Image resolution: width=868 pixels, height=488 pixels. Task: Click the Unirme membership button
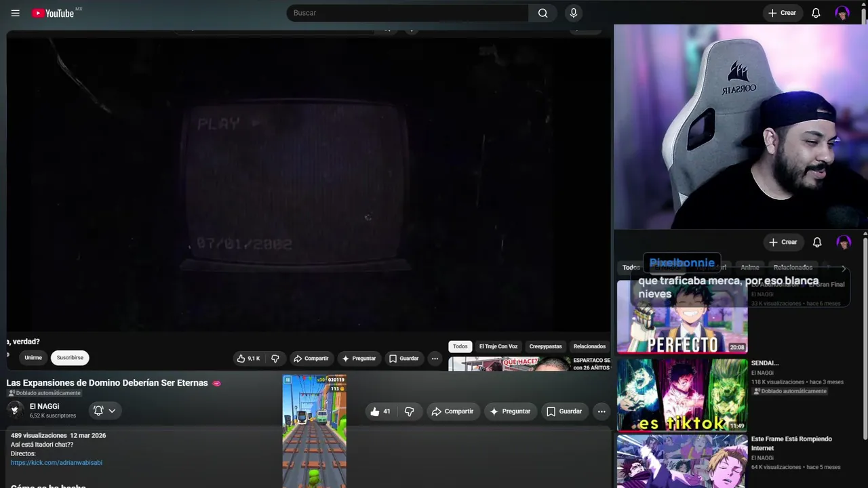(x=33, y=358)
